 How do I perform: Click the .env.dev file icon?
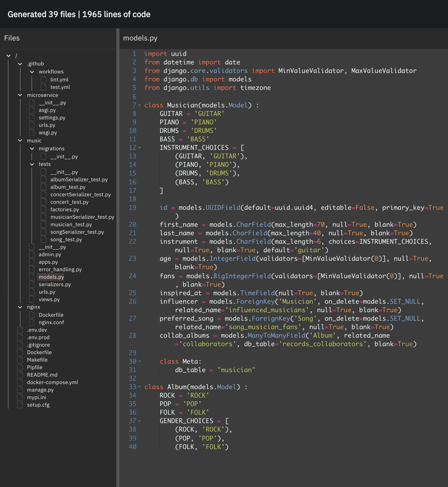pyautogui.click(x=20, y=330)
